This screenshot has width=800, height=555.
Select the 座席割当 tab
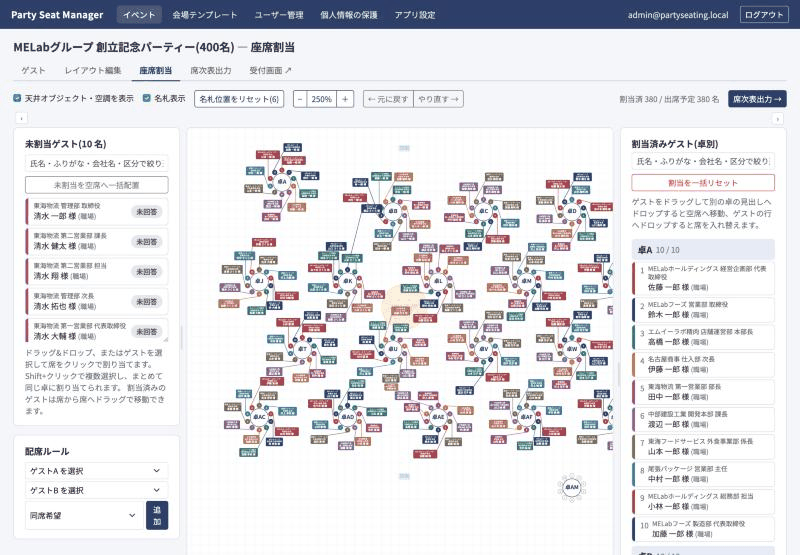coord(156,70)
